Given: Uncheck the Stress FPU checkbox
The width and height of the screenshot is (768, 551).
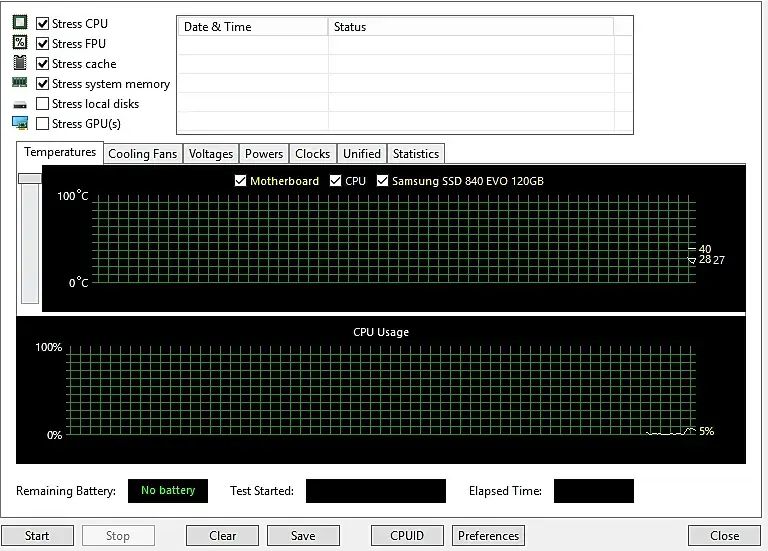Looking at the screenshot, I should (43, 44).
